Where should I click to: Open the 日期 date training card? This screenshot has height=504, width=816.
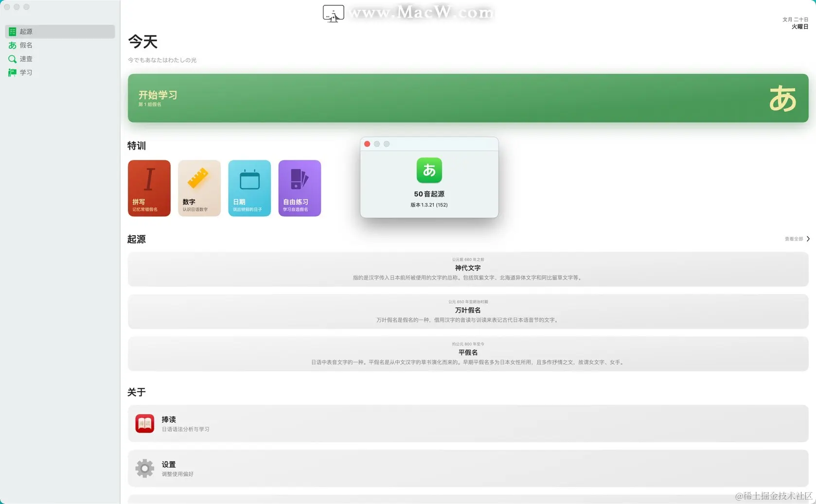[x=249, y=188]
